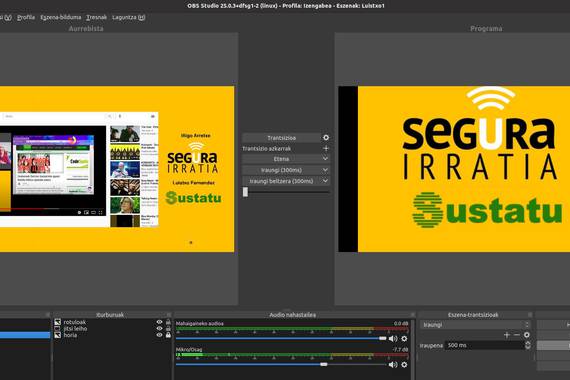The height and width of the screenshot is (380, 570).
Task: Click the Programa output canvas
Action: [454, 169]
